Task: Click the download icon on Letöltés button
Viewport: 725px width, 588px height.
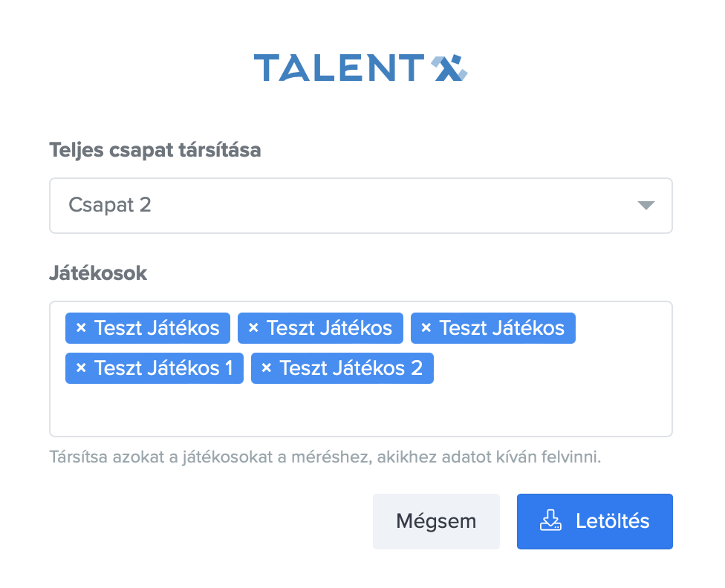Action: click(549, 521)
